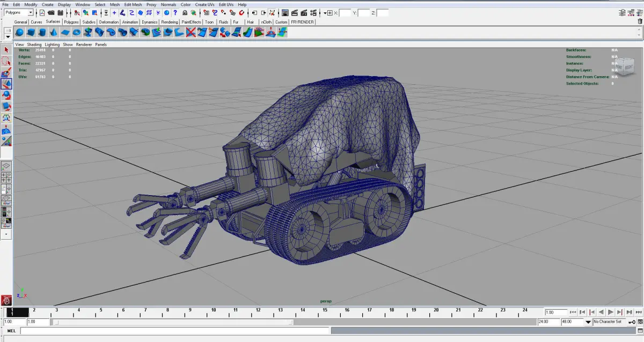Create a NURBS sphere from the shelf
Image resolution: width=644 pixels, height=342 pixels.
(x=19, y=32)
